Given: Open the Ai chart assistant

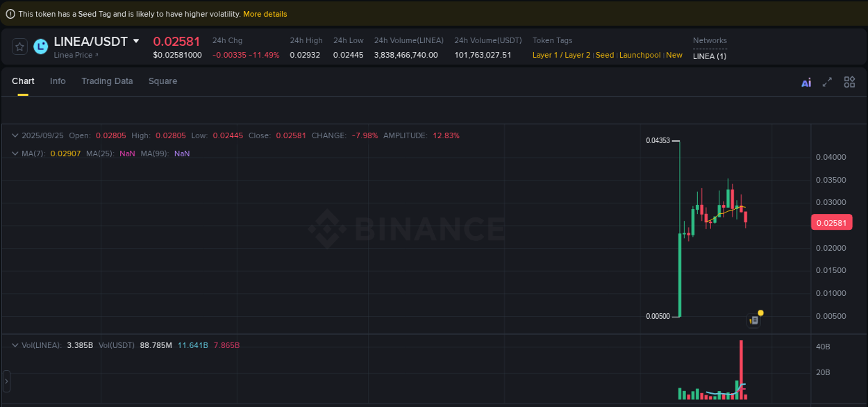Looking at the screenshot, I should click(806, 82).
